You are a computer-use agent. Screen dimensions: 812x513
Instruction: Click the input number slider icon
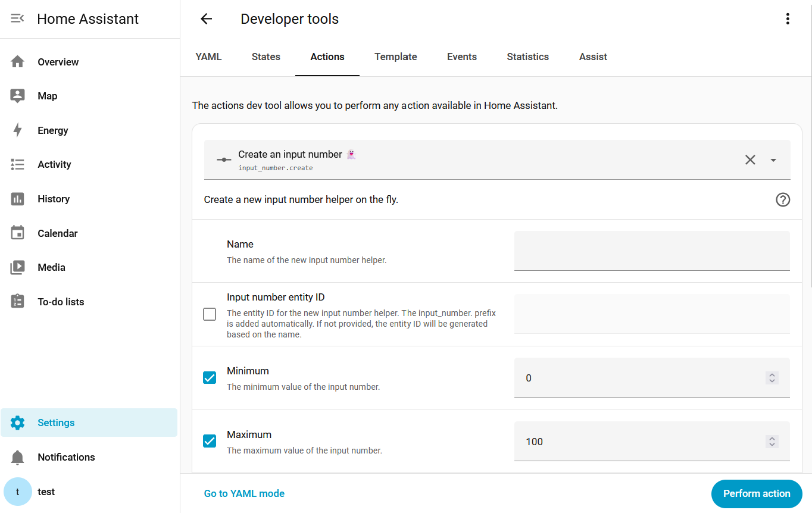(224, 160)
